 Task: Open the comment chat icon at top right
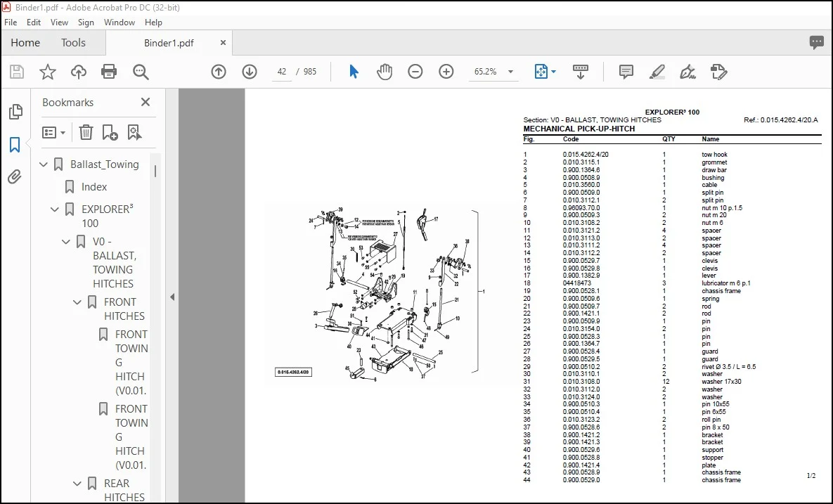tap(817, 42)
